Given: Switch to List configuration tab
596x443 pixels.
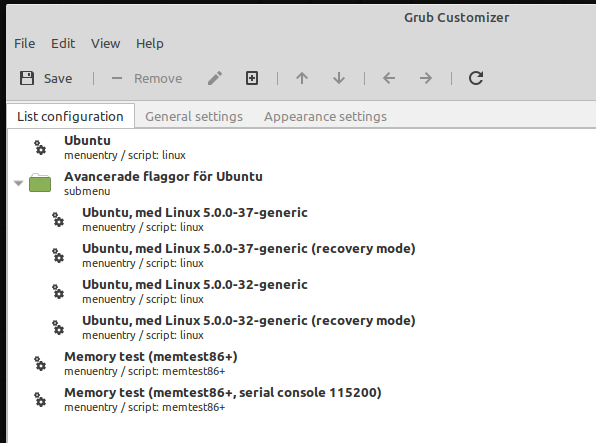Looking at the screenshot, I should [70, 116].
